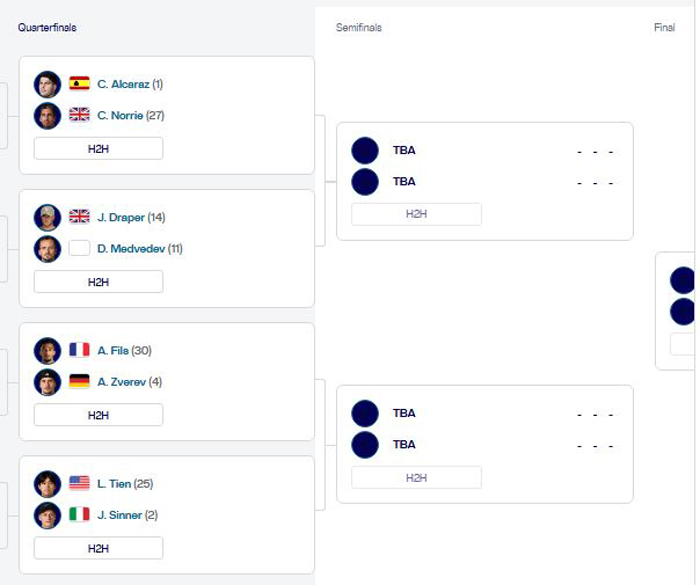700x585 pixels.
Task: Click Jack Draper's player avatar
Action: 47,217
